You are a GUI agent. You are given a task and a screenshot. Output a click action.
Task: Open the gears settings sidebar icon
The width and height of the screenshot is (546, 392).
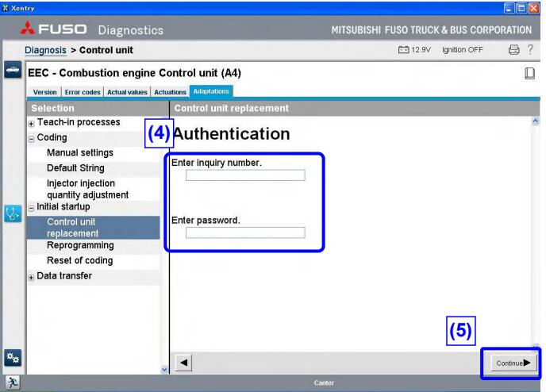click(x=13, y=358)
